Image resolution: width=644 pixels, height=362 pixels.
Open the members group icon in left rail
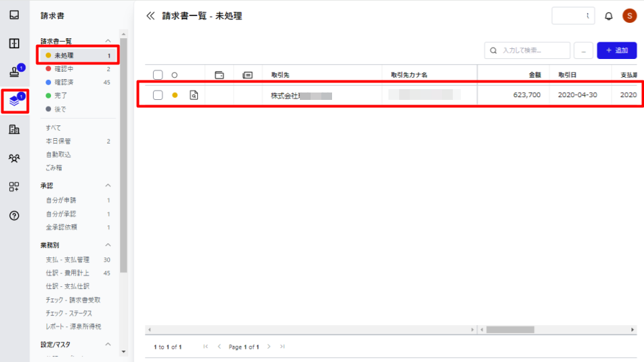[x=14, y=158]
